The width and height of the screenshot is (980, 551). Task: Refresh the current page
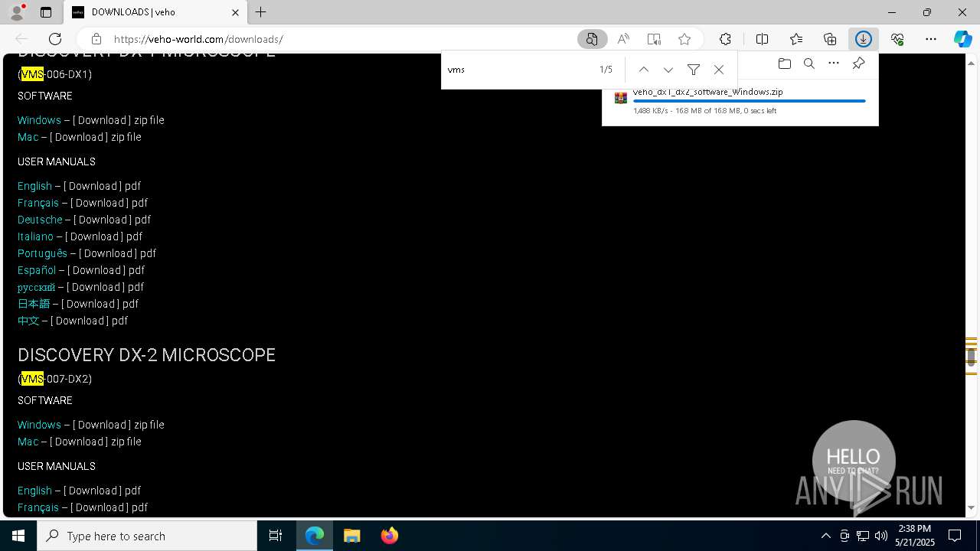click(55, 39)
